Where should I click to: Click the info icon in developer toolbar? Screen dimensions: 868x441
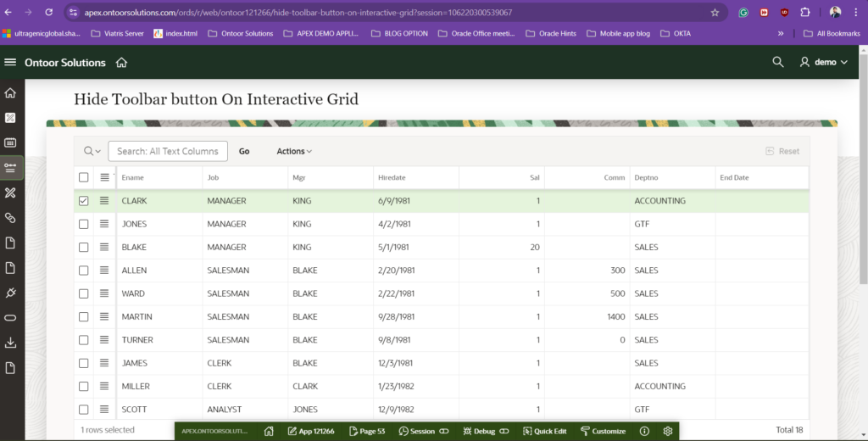point(644,431)
